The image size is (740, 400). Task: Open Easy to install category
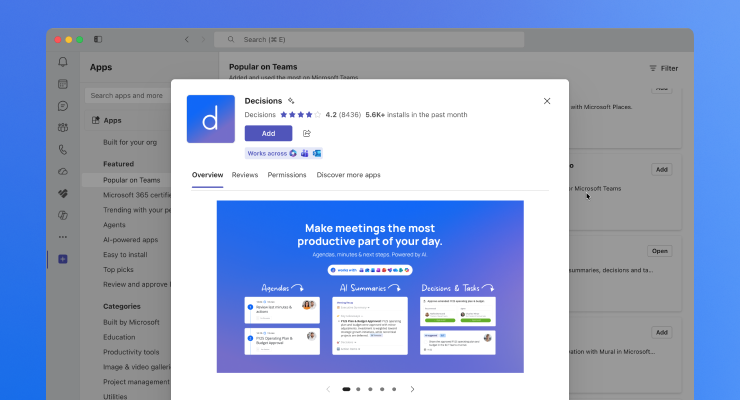click(125, 255)
